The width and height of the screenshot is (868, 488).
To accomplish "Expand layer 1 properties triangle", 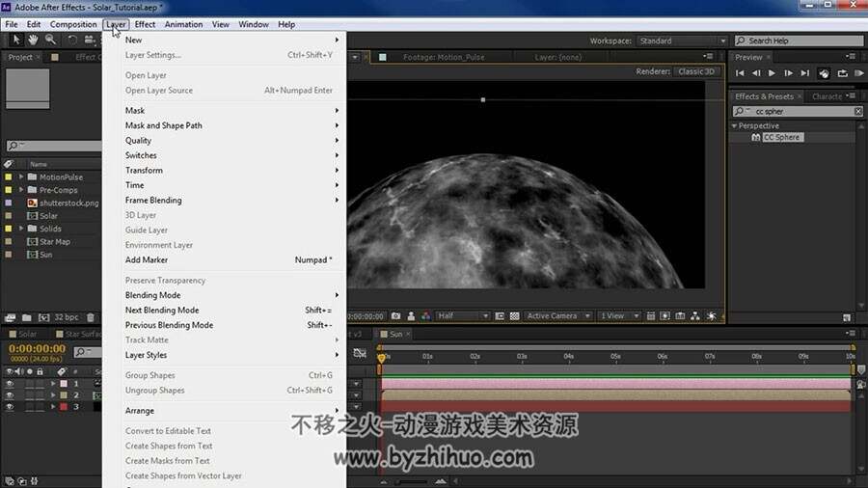I will point(53,384).
